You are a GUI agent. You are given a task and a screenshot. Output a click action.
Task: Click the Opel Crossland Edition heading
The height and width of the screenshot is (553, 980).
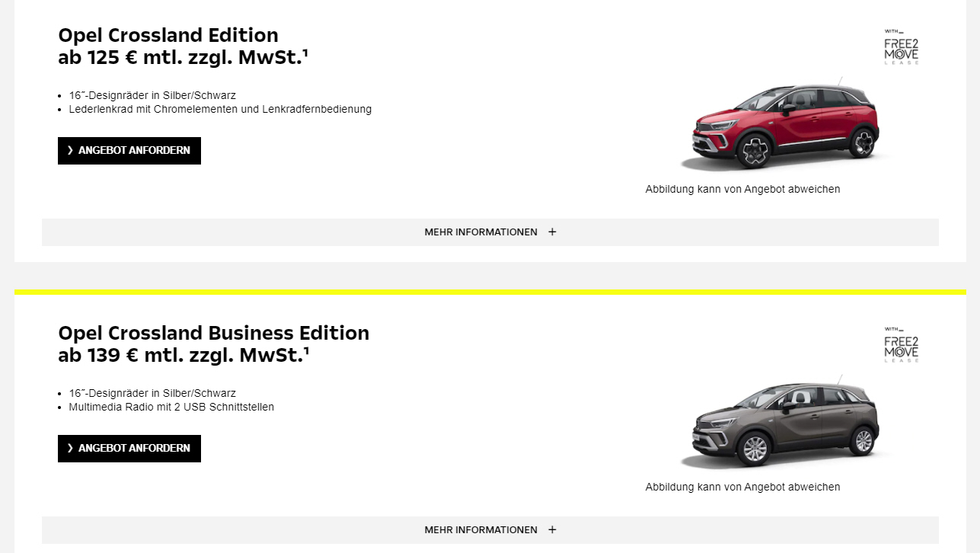click(x=168, y=35)
